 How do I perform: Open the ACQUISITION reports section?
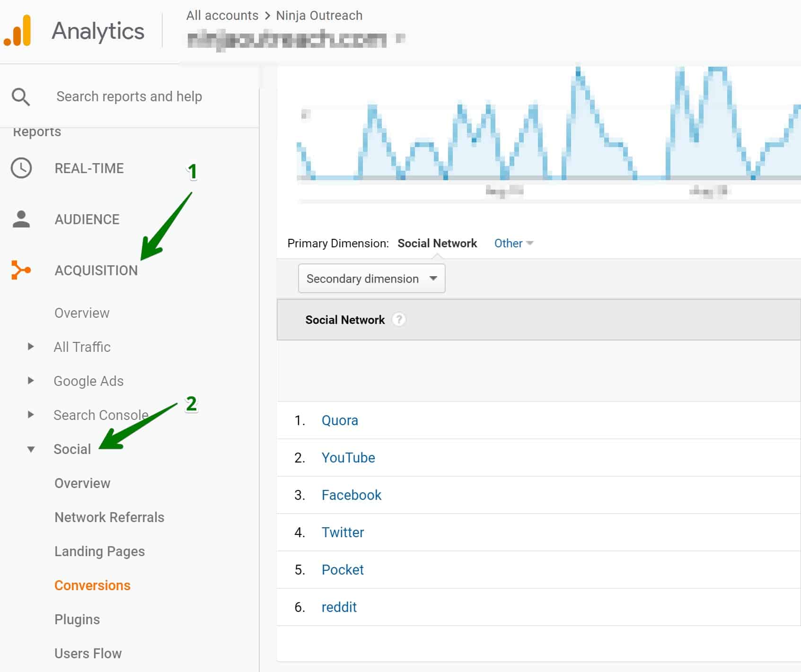click(x=96, y=271)
